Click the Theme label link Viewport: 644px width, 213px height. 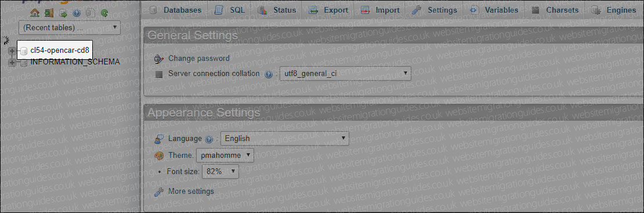pos(180,156)
